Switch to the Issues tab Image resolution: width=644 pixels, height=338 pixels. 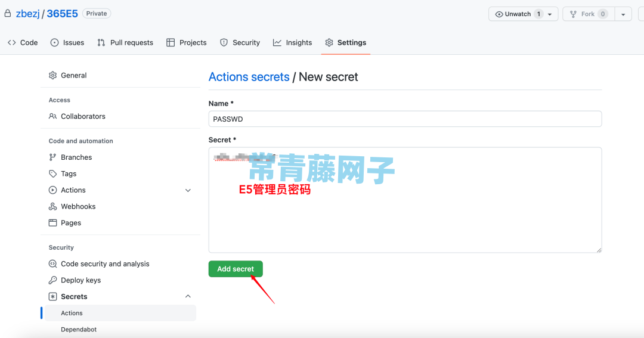[67, 43]
